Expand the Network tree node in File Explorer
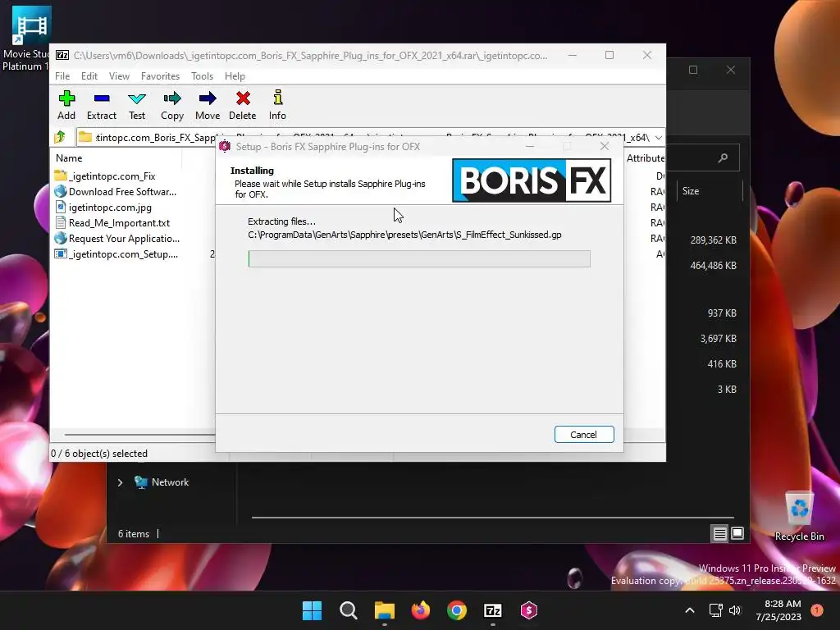The height and width of the screenshot is (630, 840). pyautogui.click(x=120, y=482)
